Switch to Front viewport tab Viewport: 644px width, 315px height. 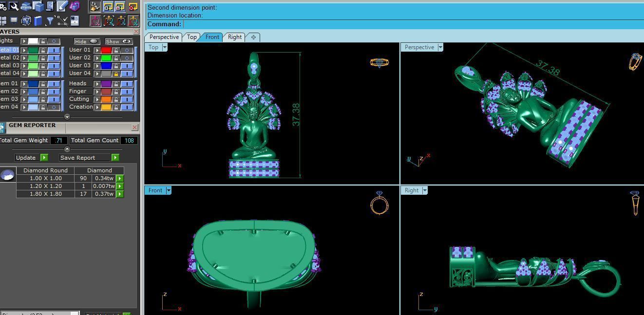(212, 37)
